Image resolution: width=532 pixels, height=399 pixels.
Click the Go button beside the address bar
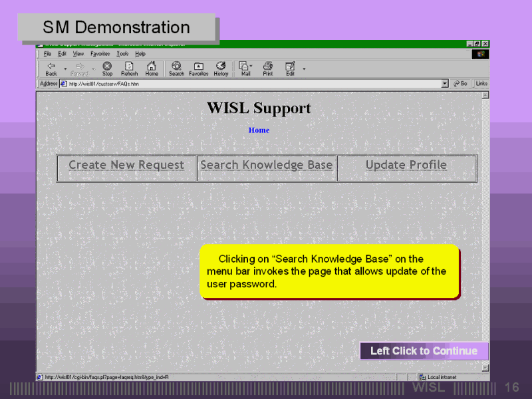461,84
